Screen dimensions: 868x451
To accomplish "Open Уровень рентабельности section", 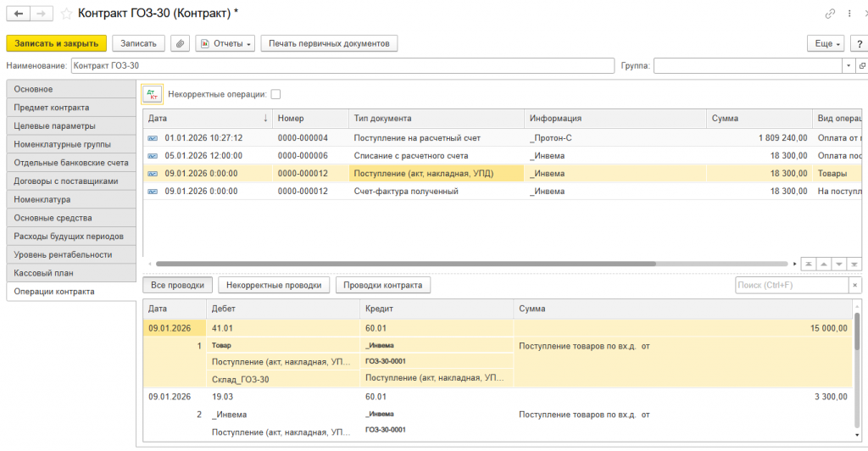I will 71,254.
